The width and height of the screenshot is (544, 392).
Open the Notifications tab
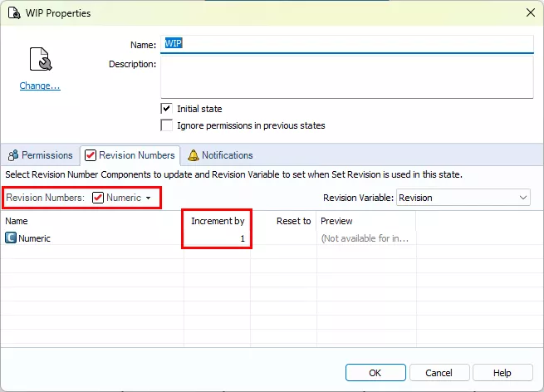(220, 155)
